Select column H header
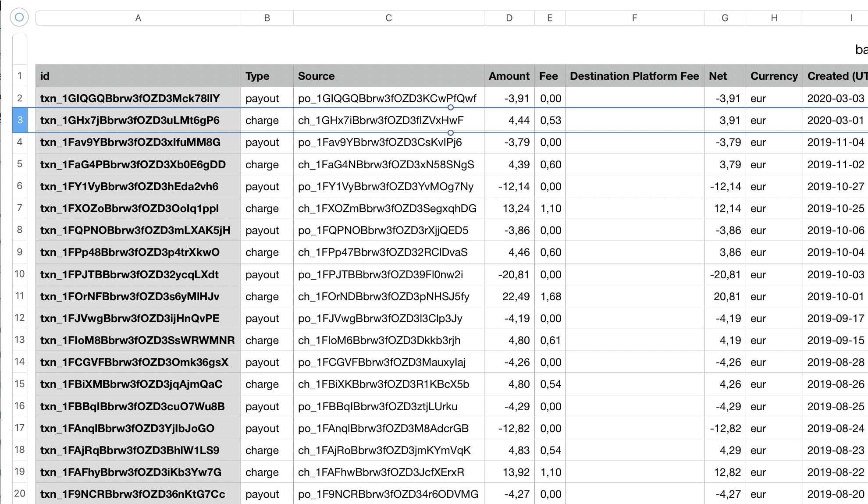 (774, 18)
